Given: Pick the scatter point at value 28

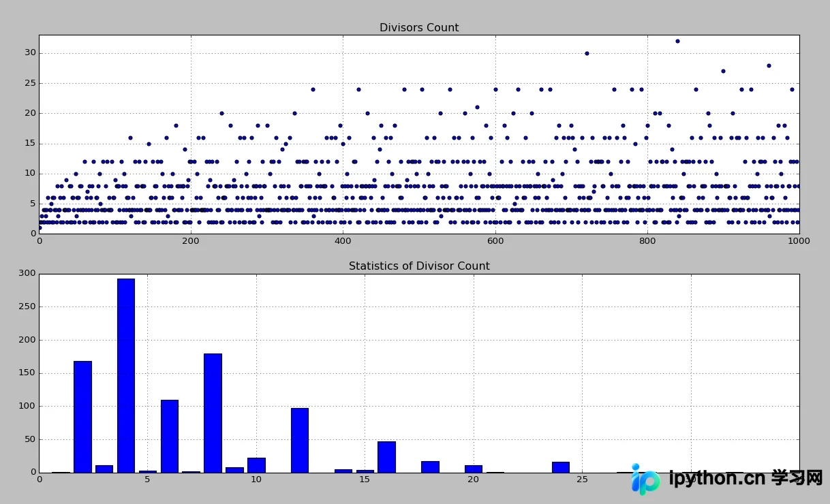Looking at the screenshot, I should pyautogui.click(x=769, y=65).
